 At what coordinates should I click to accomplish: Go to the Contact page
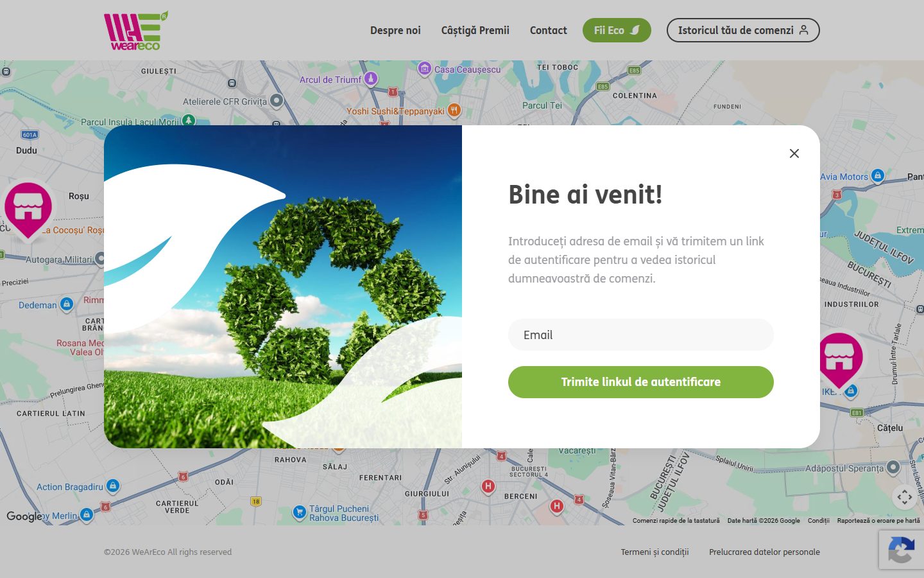[x=549, y=30]
